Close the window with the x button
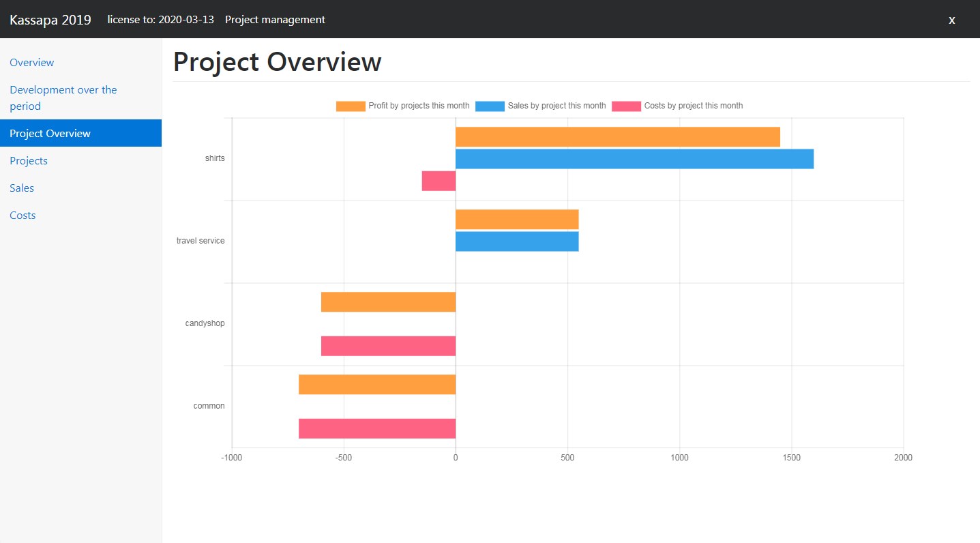 pyautogui.click(x=951, y=20)
